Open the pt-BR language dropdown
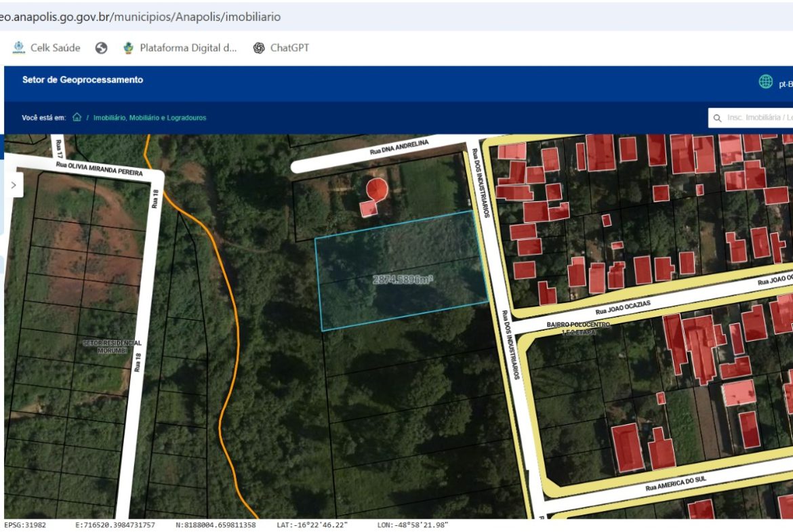Screen dimensions: 793x532 pyautogui.click(x=785, y=84)
